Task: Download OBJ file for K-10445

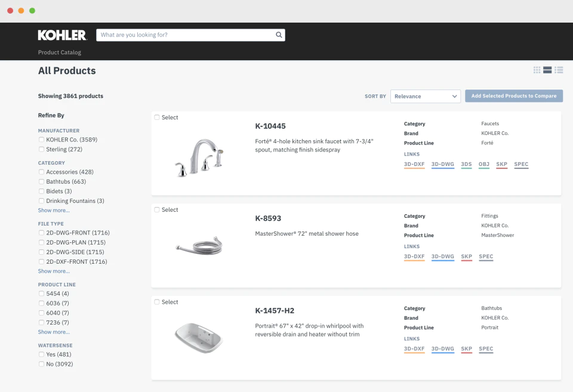Action: pyautogui.click(x=484, y=165)
